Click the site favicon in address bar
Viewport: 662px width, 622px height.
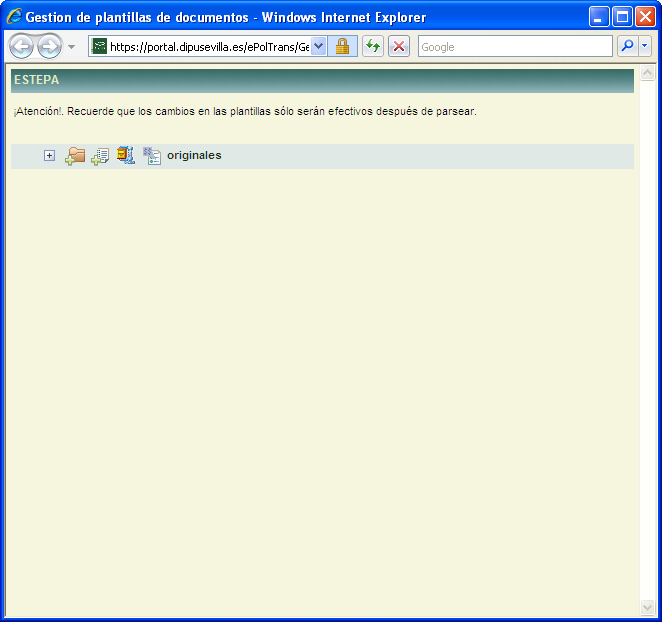[x=99, y=47]
